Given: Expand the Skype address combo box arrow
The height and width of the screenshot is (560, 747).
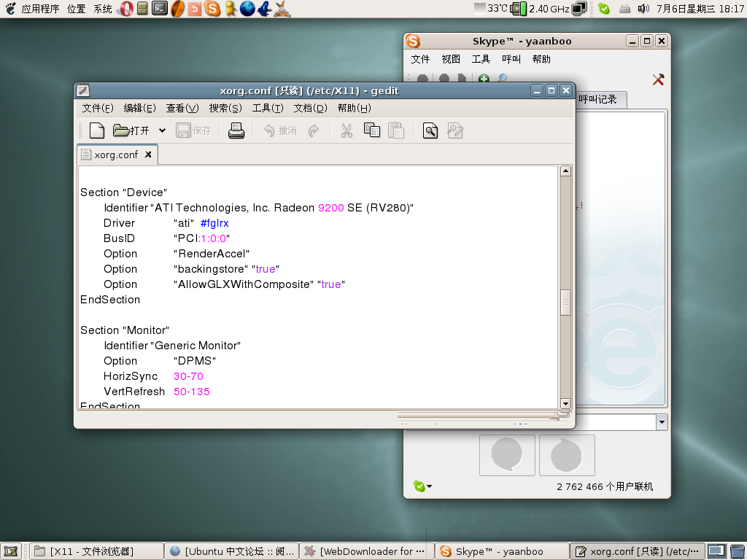Looking at the screenshot, I should (x=661, y=422).
